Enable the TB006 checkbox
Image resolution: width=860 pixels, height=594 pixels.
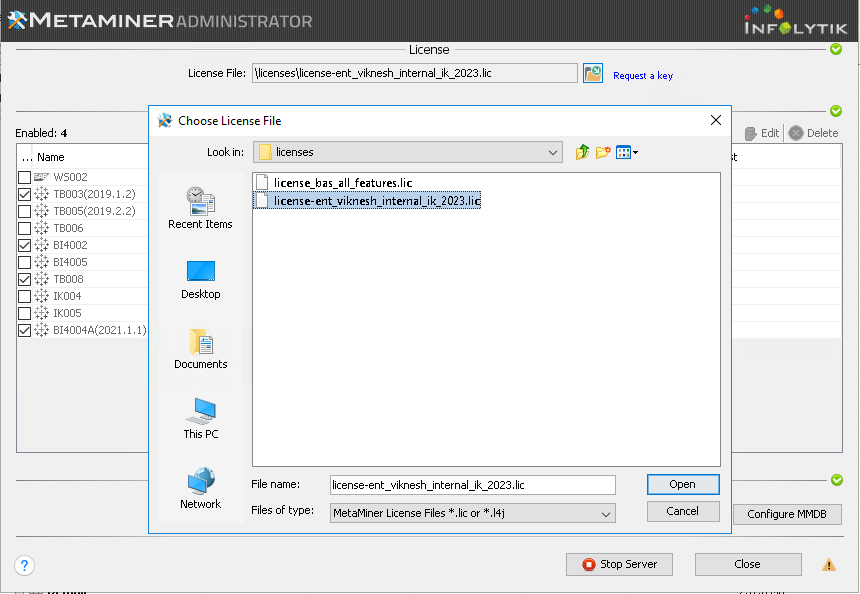point(24,228)
